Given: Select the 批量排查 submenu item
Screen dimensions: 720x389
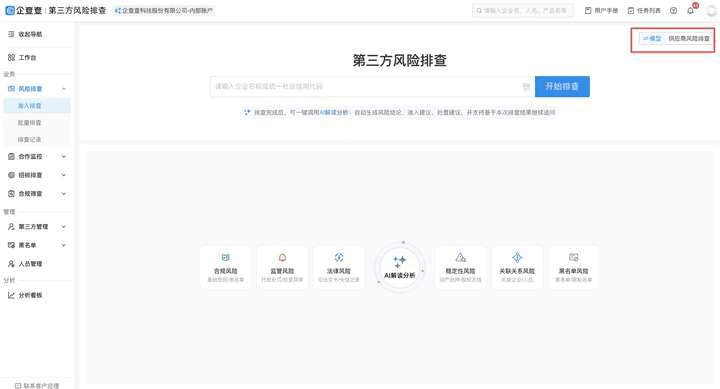Looking at the screenshot, I should tap(30, 123).
